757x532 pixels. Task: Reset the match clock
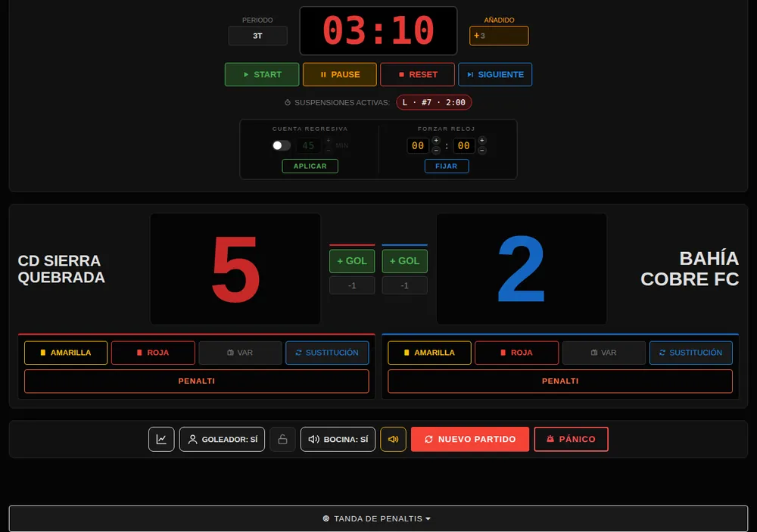pyautogui.click(x=418, y=74)
